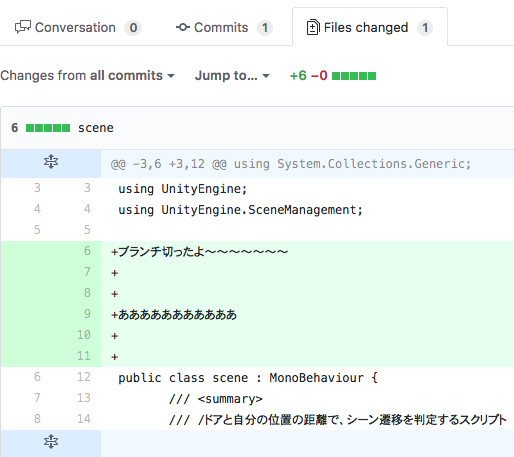Click new line number 12
This screenshot has width=514, height=457.
pyautogui.click(x=84, y=377)
